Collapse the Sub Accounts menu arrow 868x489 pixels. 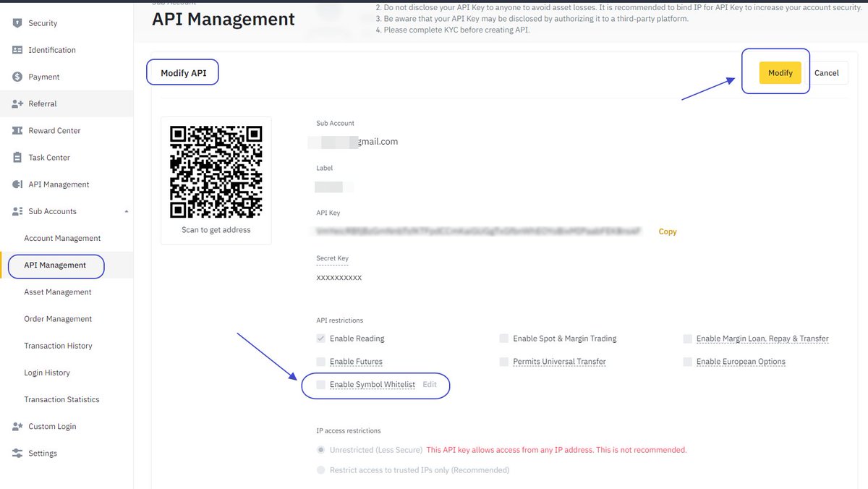point(127,211)
